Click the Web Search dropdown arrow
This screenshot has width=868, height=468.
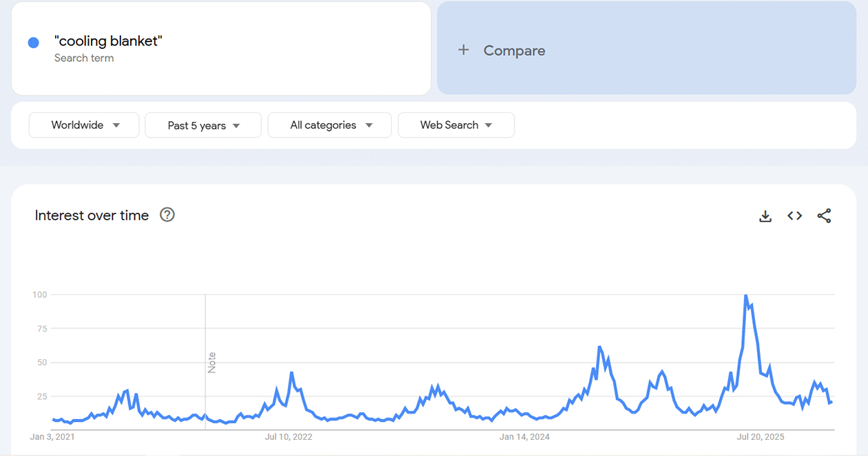pyautogui.click(x=489, y=125)
